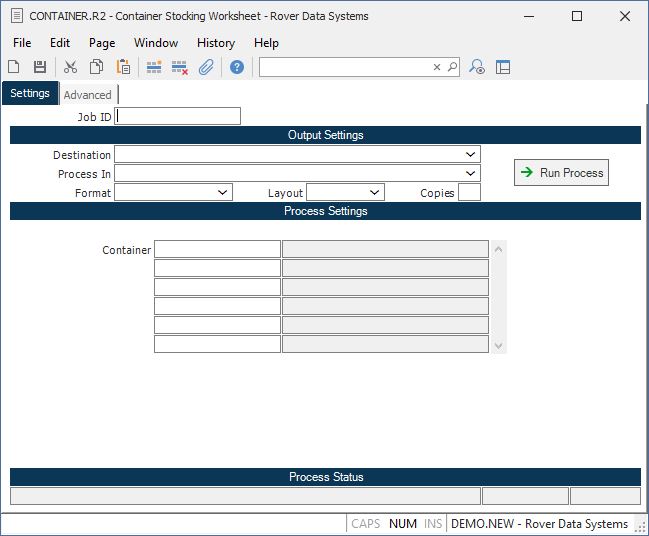Image resolution: width=649 pixels, height=536 pixels.
Task: Expand the Destination dropdown
Action: (470, 155)
